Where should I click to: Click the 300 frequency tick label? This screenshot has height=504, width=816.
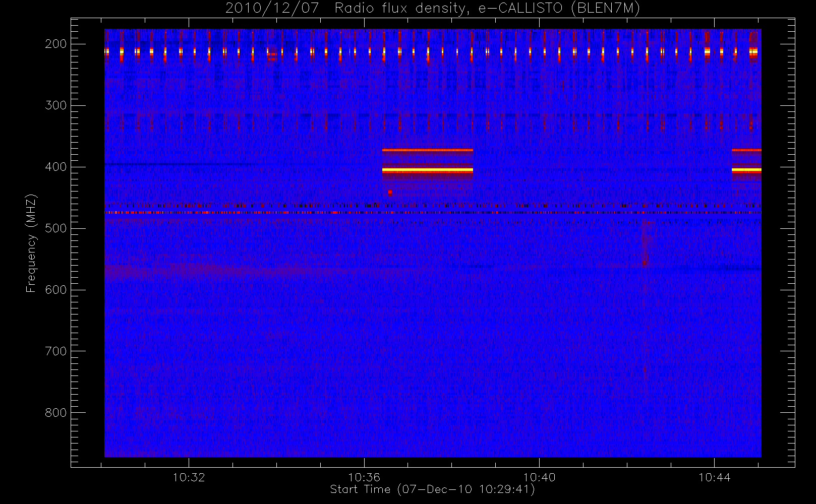pyautogui.click(x=55, y=105)
